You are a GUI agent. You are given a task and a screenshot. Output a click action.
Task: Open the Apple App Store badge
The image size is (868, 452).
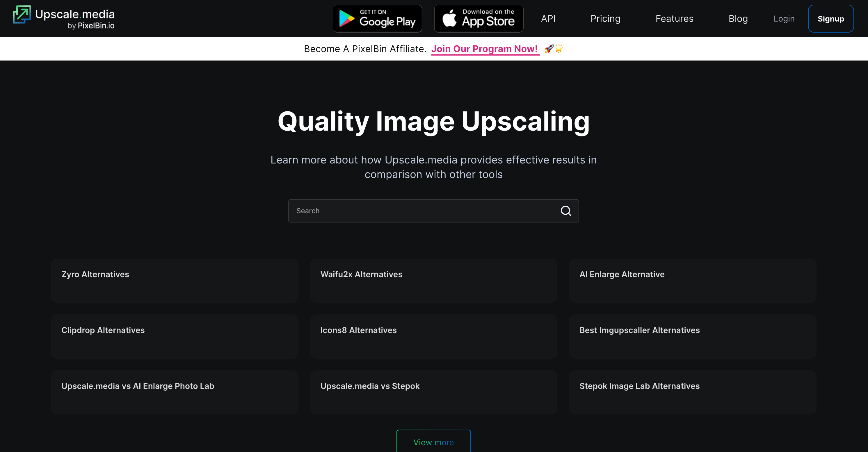[479, 19]
